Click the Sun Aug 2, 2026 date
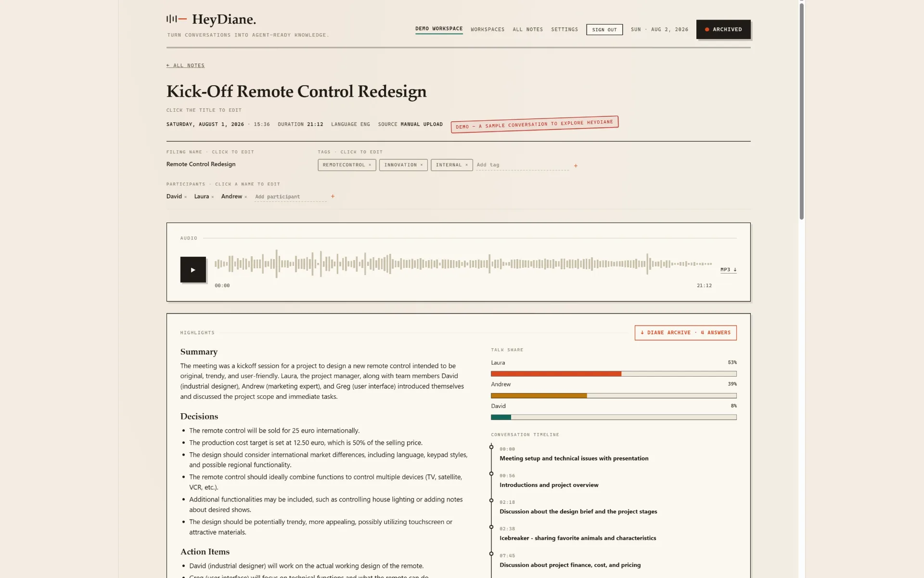 coord(659,29)
